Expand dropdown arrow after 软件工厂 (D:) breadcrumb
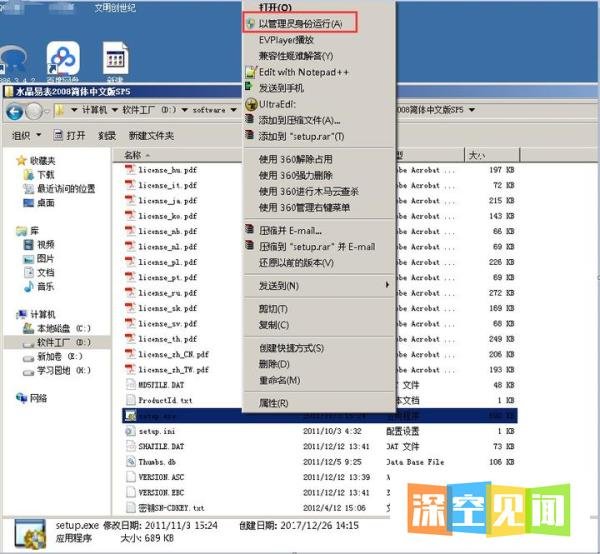 (x=184, y=110)
